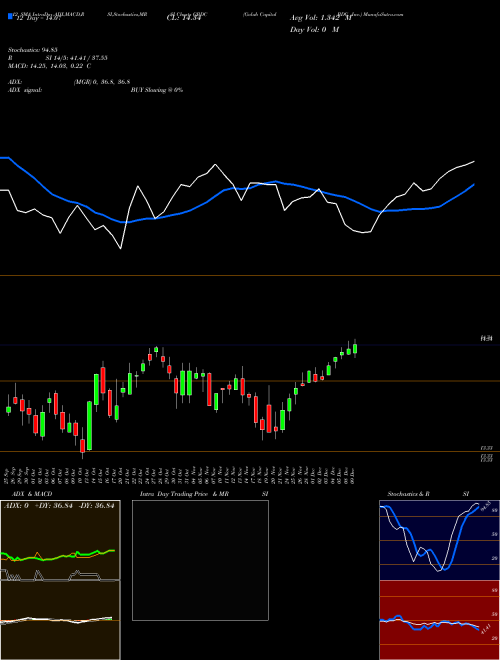Click the 'SI 14/3: 41.41 / 37.55' reading

point(77,58)
